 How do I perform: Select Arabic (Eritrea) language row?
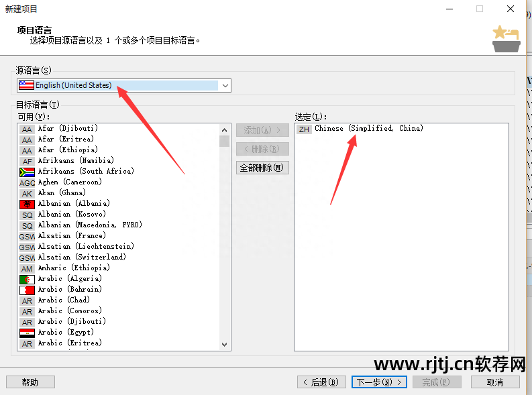[119, 343]
